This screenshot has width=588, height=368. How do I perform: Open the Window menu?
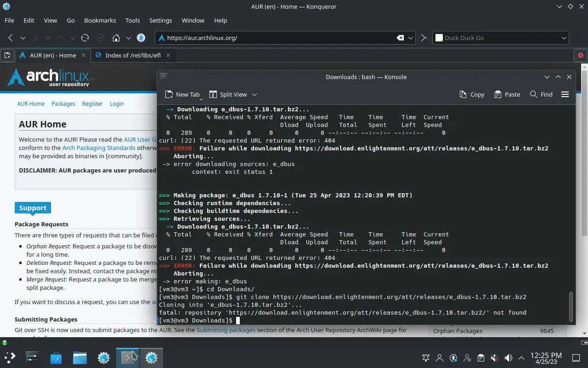pyautogui.click(x=193, y=20)
